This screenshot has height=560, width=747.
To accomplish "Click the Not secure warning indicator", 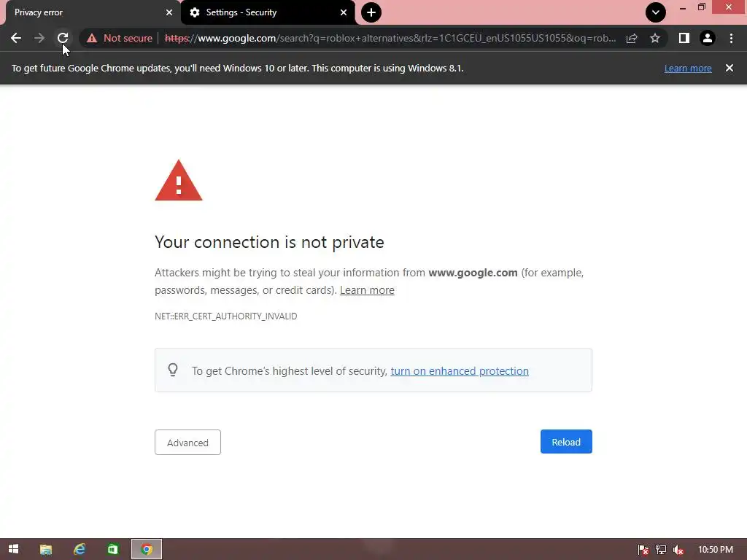I will [x=119, y=38].
